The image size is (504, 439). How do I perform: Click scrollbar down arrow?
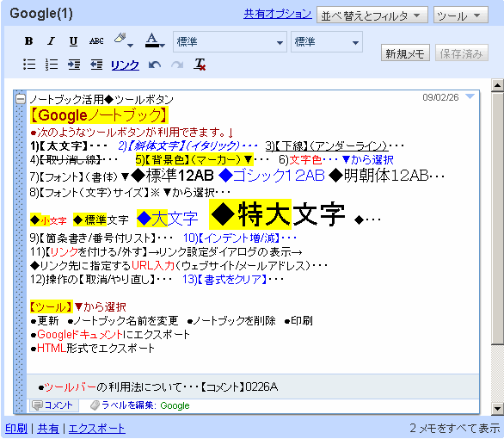497,409
